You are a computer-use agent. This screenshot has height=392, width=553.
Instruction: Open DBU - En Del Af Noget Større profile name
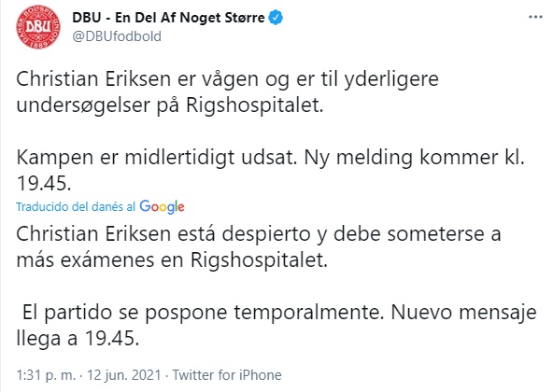tap(168, 18)
